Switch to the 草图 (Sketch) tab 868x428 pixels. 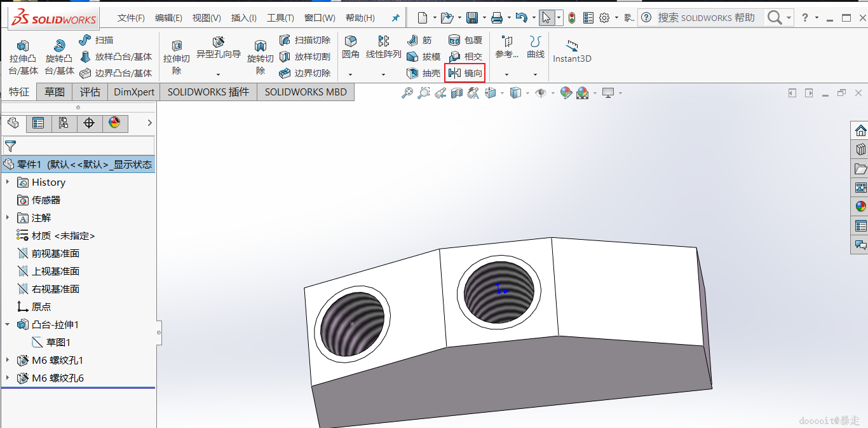tap(55, 92)
